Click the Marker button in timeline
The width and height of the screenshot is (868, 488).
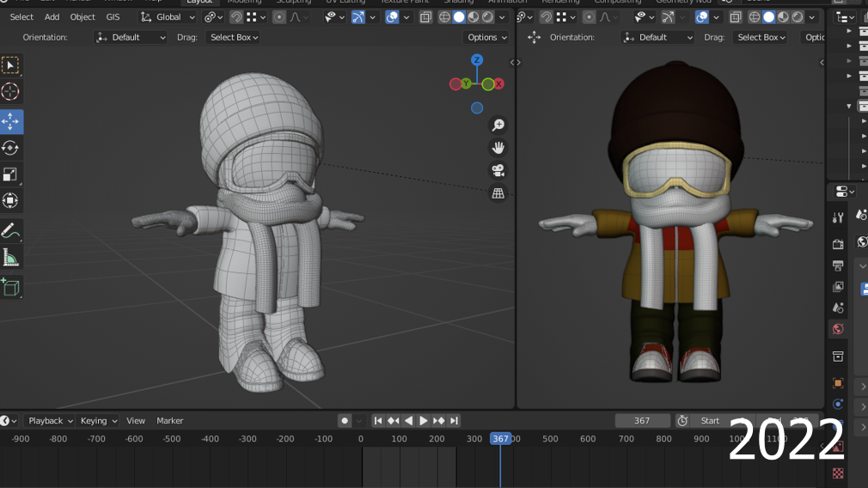(169, 420)
